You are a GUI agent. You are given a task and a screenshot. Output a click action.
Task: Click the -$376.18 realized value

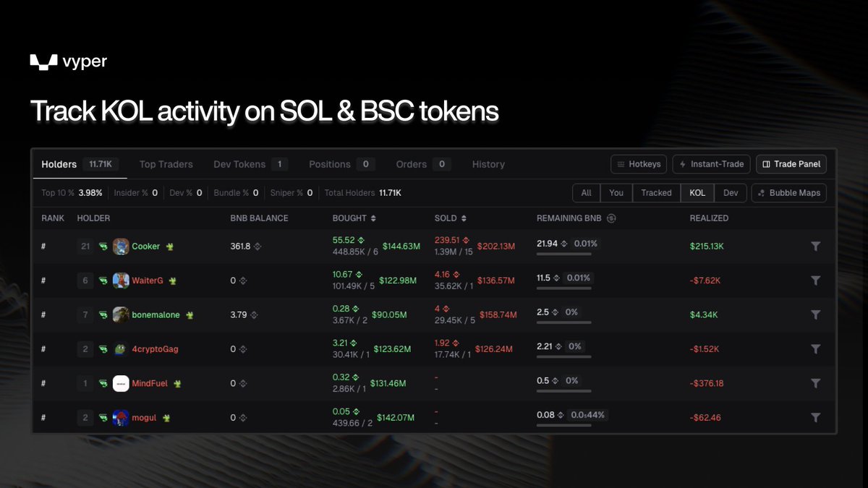tap(707, 384)
